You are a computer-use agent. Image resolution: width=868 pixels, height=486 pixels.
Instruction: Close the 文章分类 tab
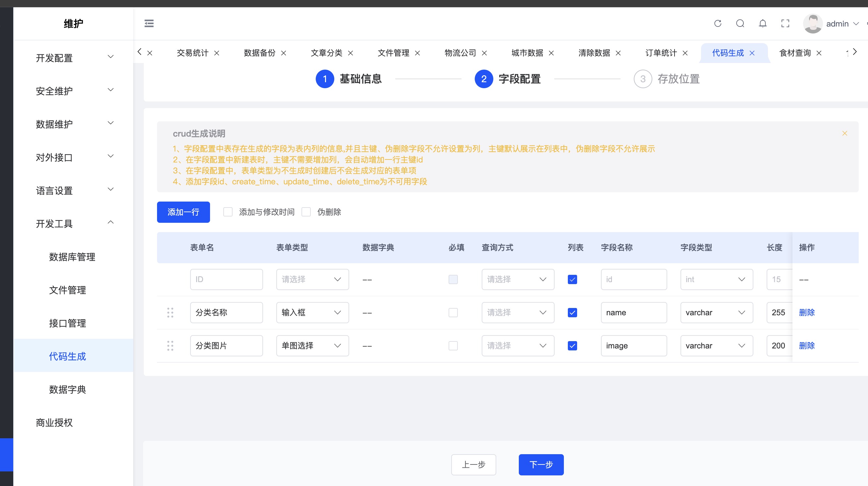point(351,53)
